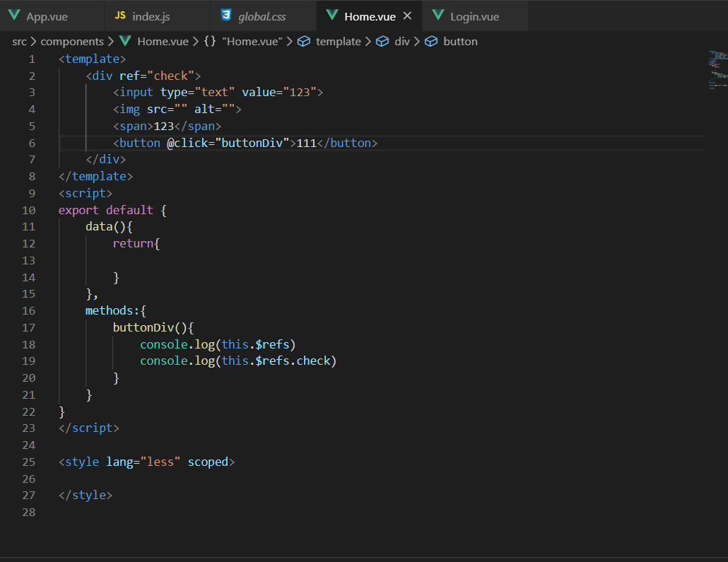
Task: Click lang="less" on line 25
Action: pyautogui.click(x=143, y=462)
